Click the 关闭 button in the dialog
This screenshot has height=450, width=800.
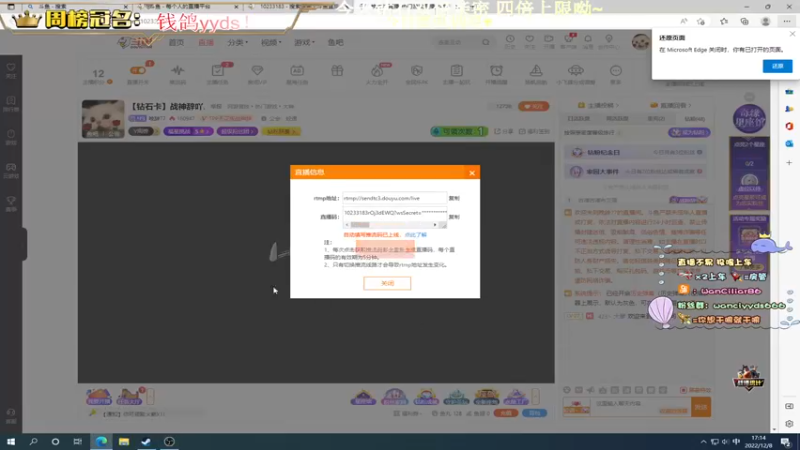pos(387,283)
